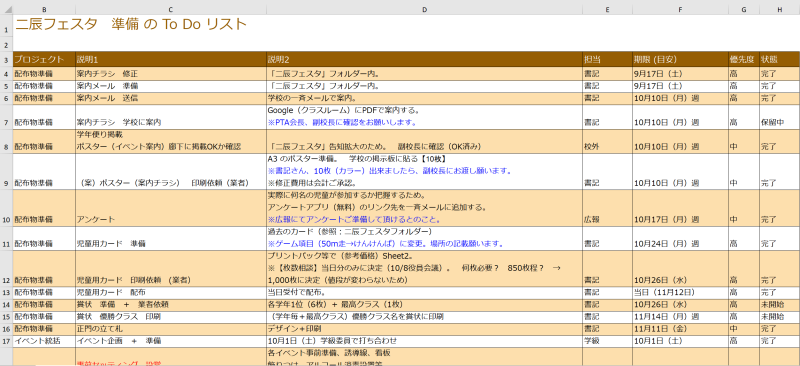Select the deadline '10月17日 (月) 週'
This screenshot has height=366, width=800.
pyautogui.click(x=680, y=208)
